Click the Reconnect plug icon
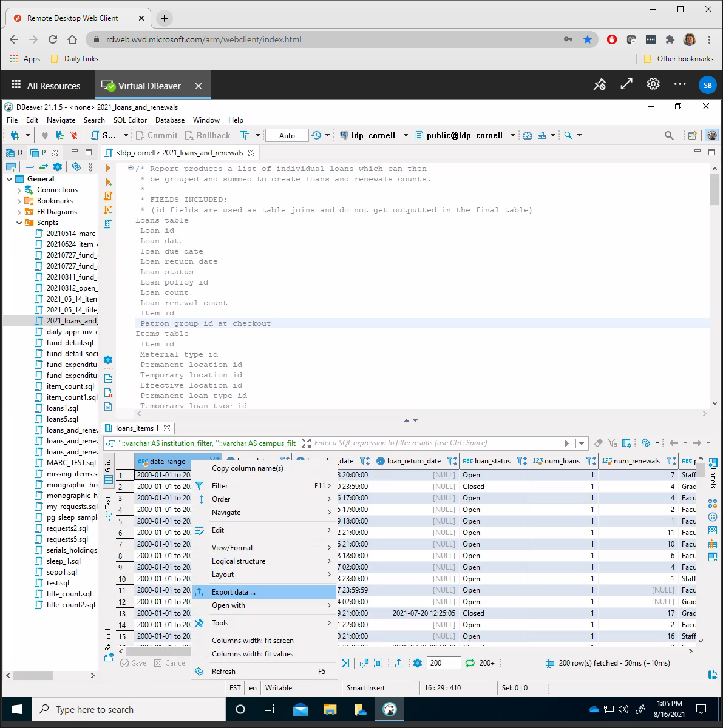This screenshot has width=723, height=728. (x=59, y=135)
